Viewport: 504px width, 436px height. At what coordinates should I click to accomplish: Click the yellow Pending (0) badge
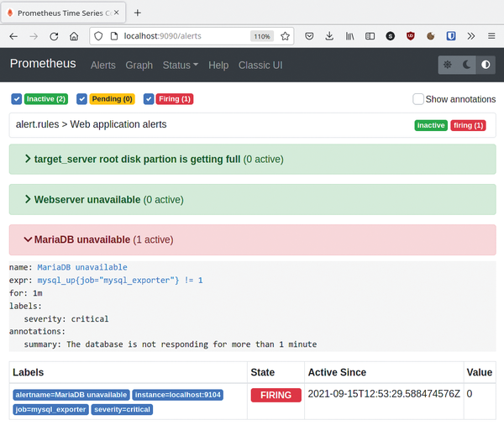coord(113,99)
